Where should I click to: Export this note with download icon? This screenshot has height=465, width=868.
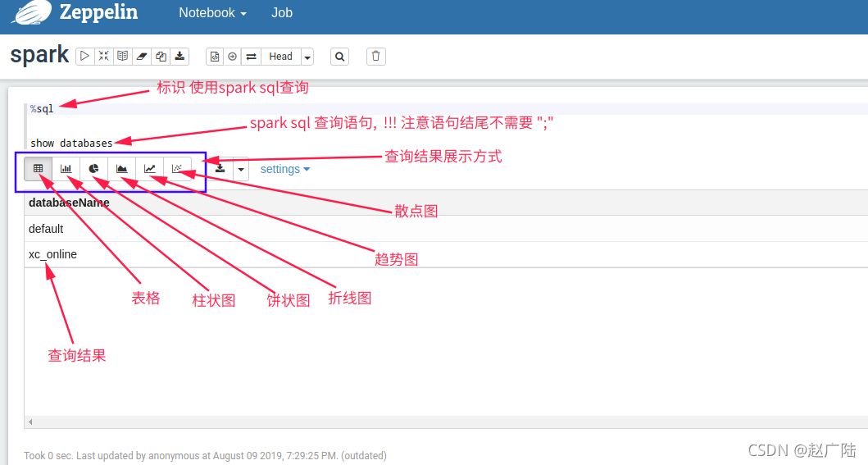180,56
